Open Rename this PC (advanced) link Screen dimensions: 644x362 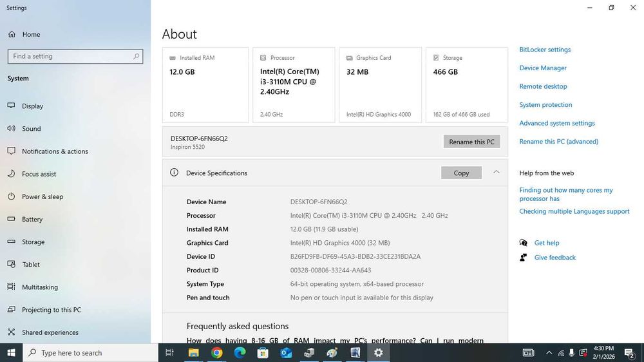pyautogui.click(x=558, y=141)
